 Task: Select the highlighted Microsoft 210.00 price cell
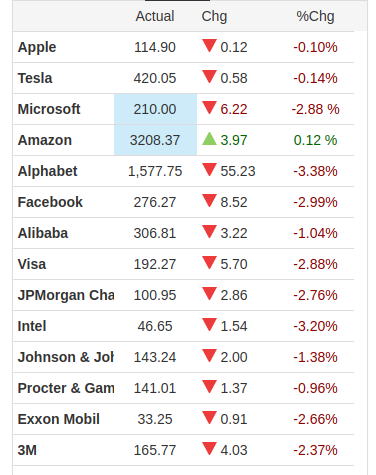pyautogui.click(x=155, y=109)
